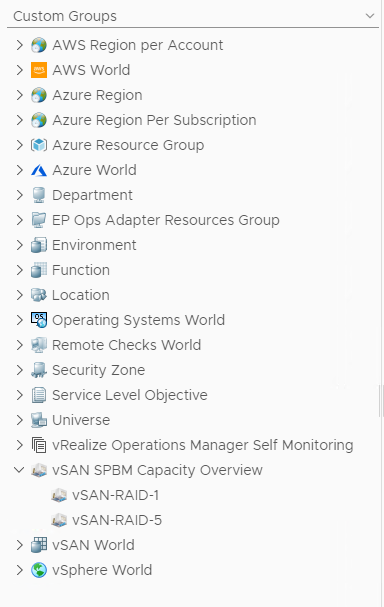Expand the Department group
This screenshot has height=607, width=384.
pos(20,195)
